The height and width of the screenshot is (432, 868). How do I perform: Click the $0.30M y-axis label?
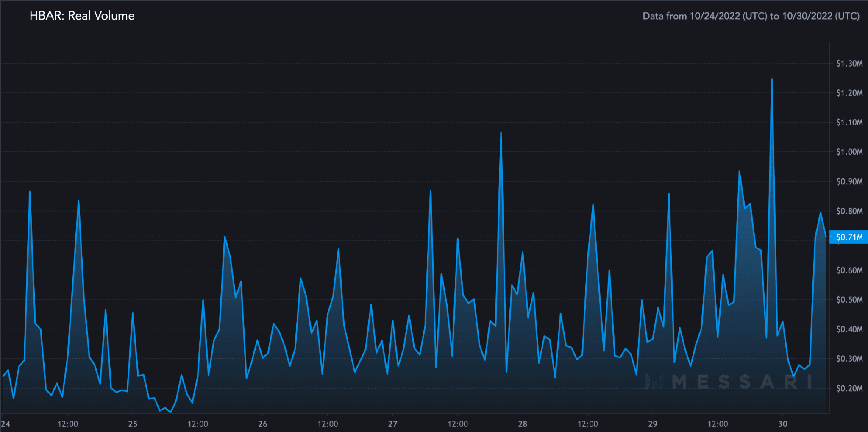click(849, 359)
